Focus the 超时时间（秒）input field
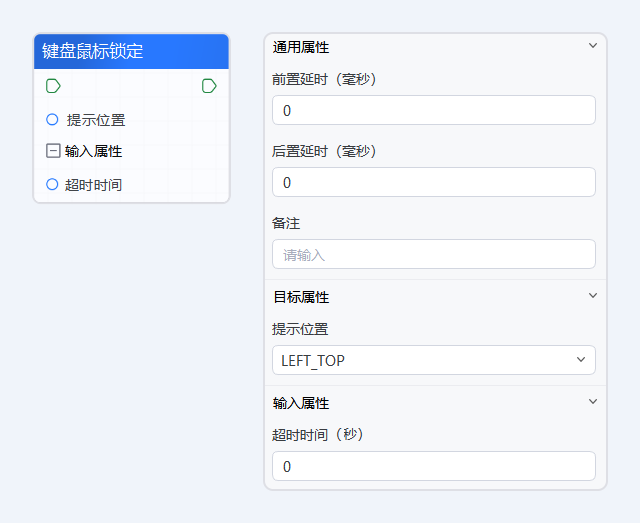The height and width of the screenshot is (523, 640). pos(433,466)
